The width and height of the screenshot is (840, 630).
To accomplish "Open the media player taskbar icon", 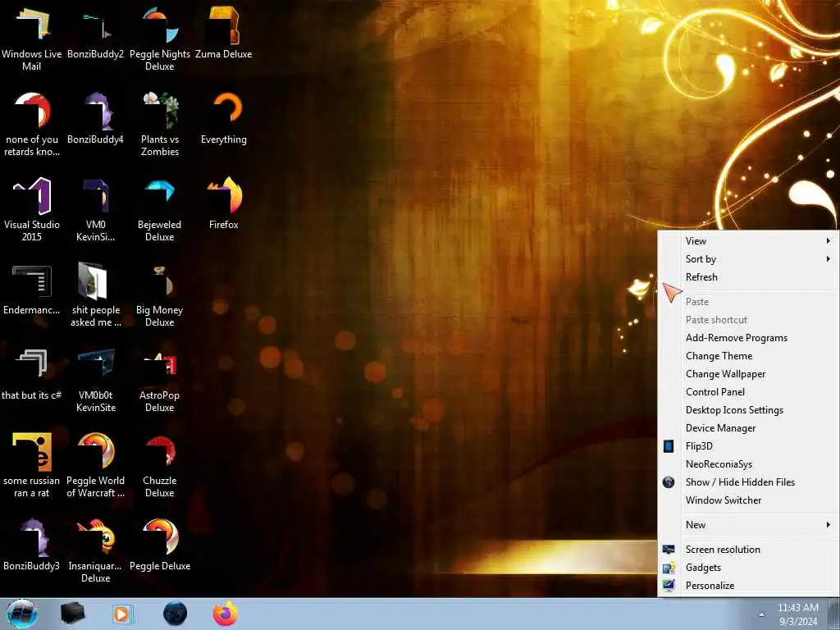I will (x=123, y=614).
